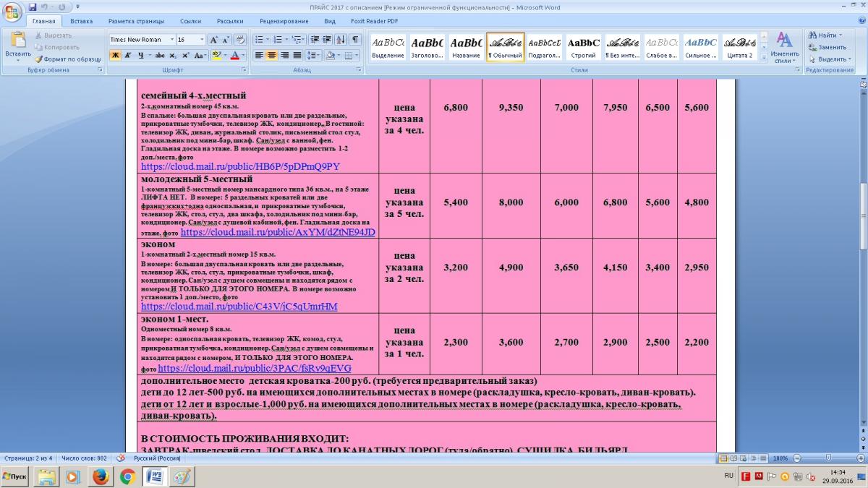Viewport: 868px width, 488px height.
Task: Apply strikethrough (abc) formatting
Action: click(x=161, y=55)
